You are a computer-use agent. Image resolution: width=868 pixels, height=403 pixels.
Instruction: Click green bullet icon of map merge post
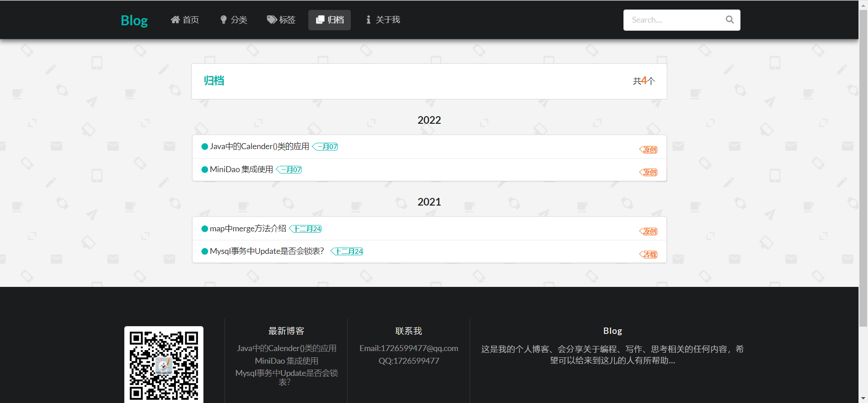coord(205,229)
